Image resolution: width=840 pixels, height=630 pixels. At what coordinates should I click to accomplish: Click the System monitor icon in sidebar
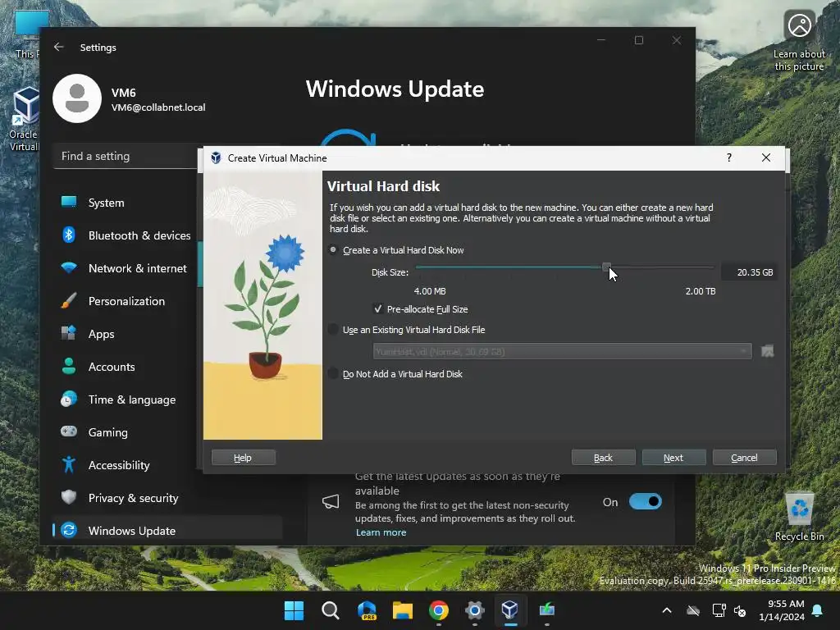click(69, 202)
